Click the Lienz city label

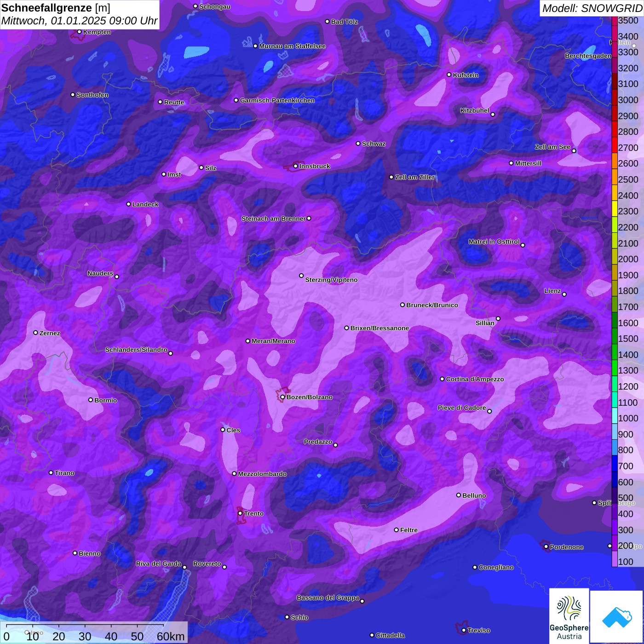552,291
